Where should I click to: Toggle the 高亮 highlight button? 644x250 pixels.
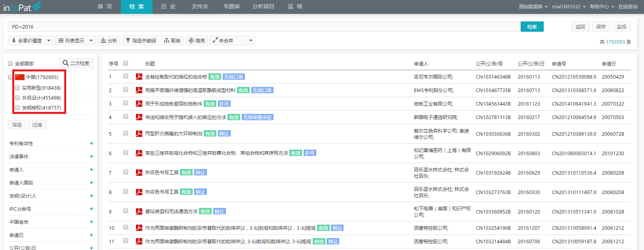[x=197, y=40]
